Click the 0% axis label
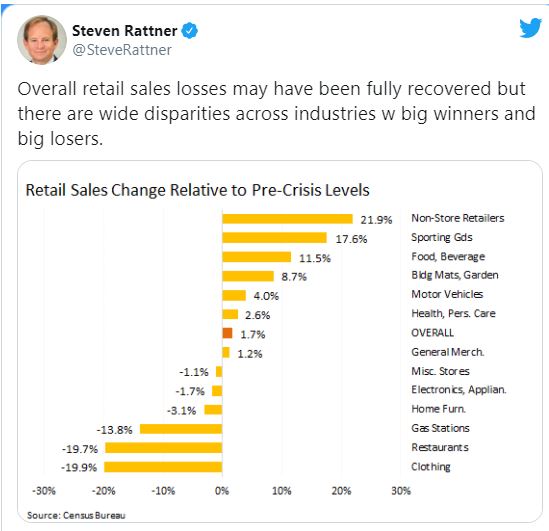The width and height of the screenshot is (549, 531). (222, 491)
